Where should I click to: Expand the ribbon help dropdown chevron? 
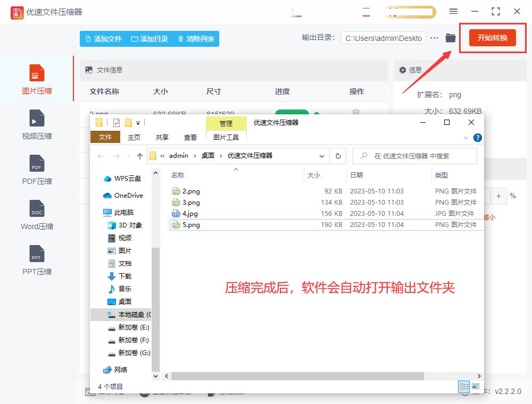point(466,137)
